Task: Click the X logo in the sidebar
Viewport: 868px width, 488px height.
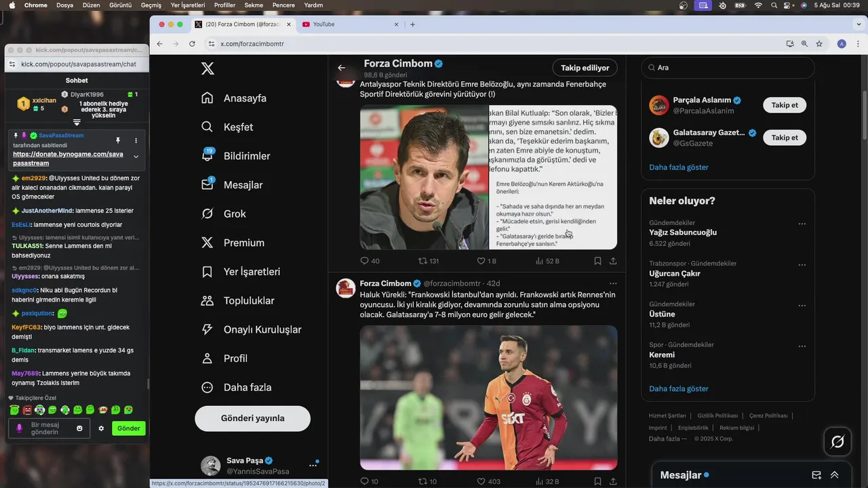Action: [x=208, y=68]
